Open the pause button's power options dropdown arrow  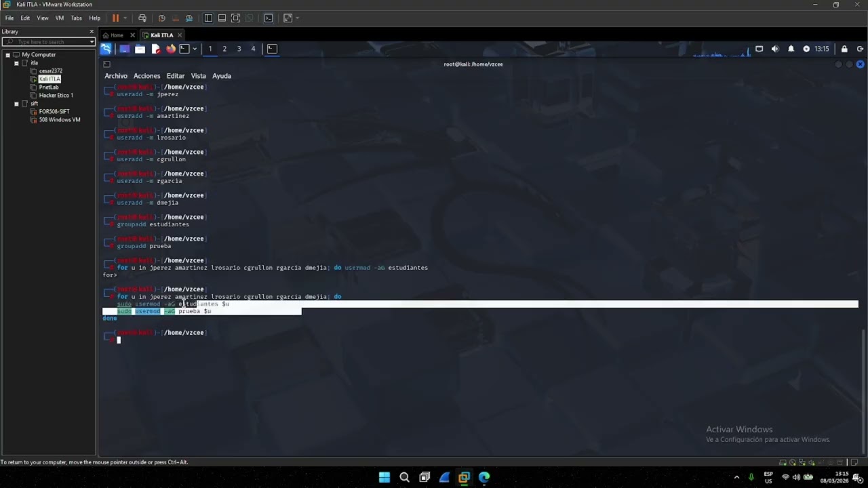pos(125,18)
